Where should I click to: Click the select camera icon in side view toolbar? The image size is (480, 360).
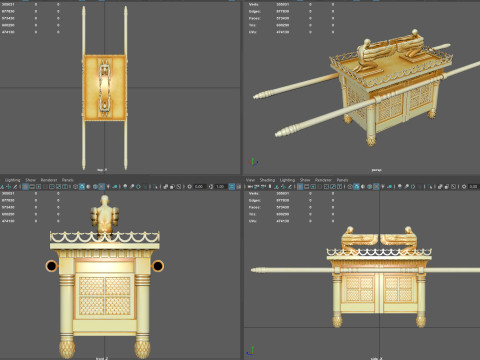pyautogui.click(x=250, y=187)
